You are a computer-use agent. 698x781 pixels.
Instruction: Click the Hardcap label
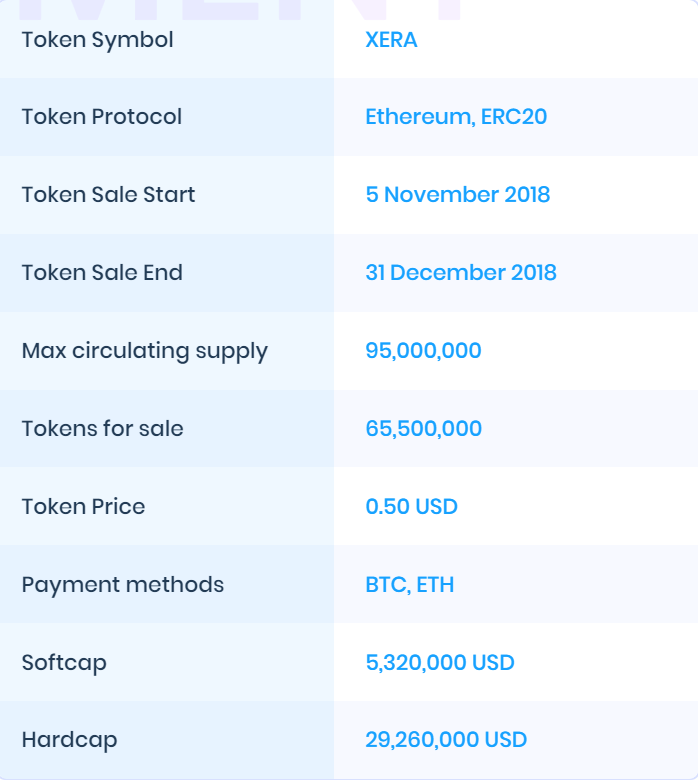69,740
